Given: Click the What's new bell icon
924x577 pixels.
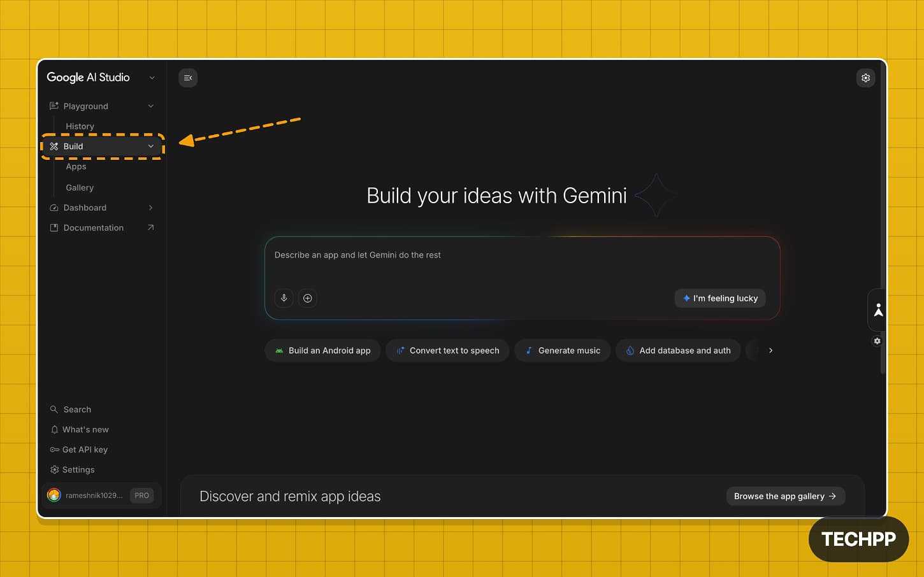Looking at the screenshot, I should [54, 429].
